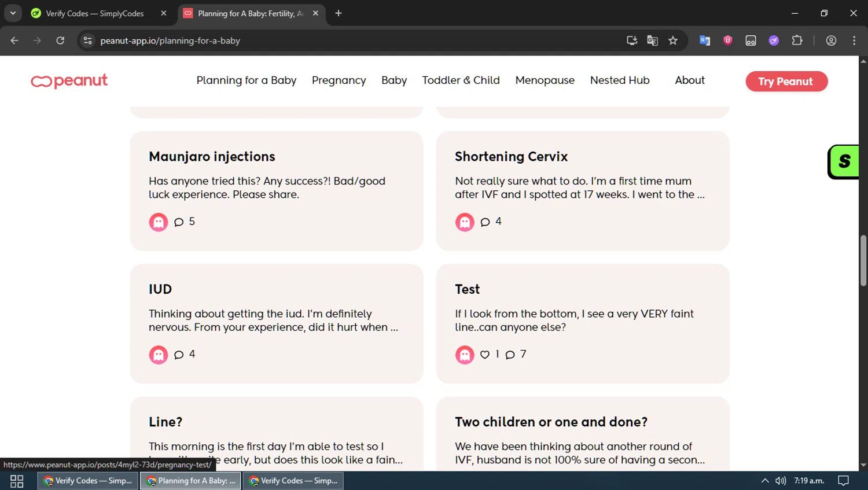Image resolution: width=868 pixels, height=490 pixels.
Task: Click avatar icon on IUD card
Action: [x=159, y=355]
